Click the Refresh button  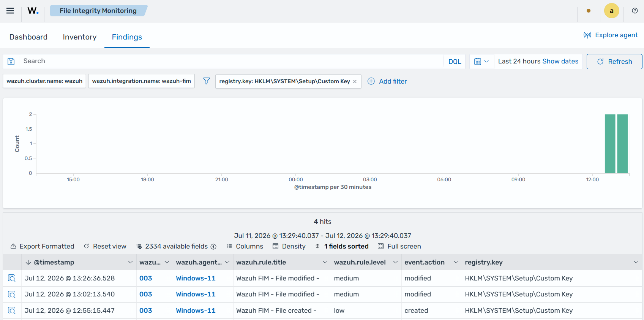(614, 62)
